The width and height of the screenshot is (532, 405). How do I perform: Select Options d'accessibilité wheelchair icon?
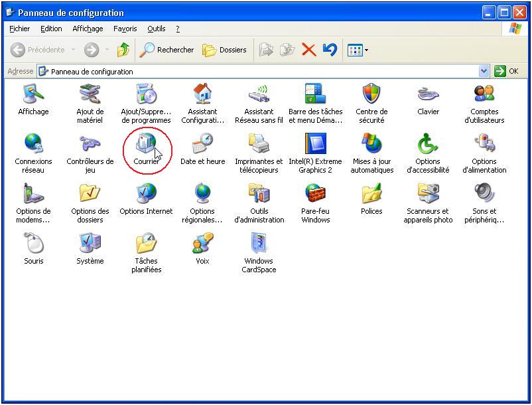(x=428, y=143)
